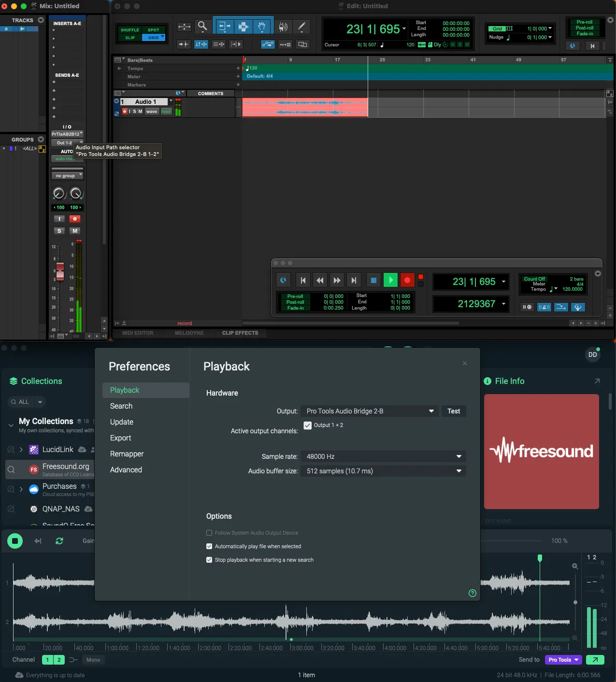Toggle Solo on Audio 1 track

134,112
